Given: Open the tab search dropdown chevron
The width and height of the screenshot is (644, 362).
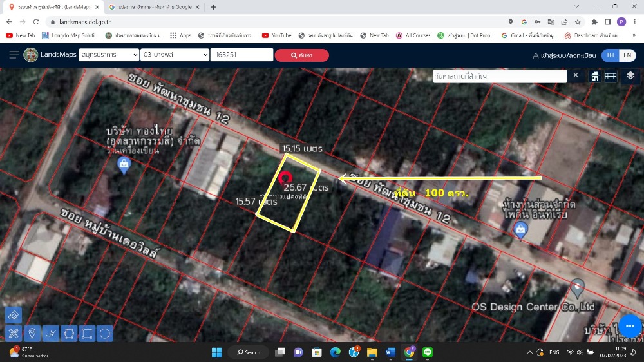Looking at the screenshot, I should pos(576,6).
